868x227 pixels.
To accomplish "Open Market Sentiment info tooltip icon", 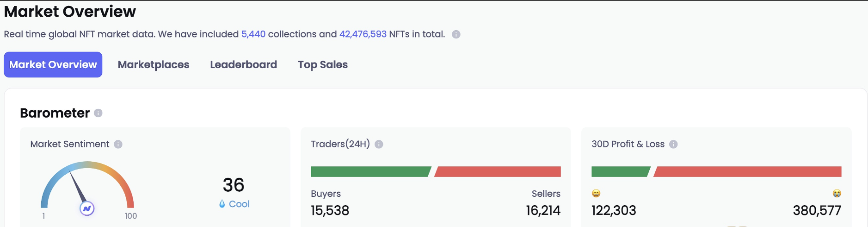I will coord(118,144).
